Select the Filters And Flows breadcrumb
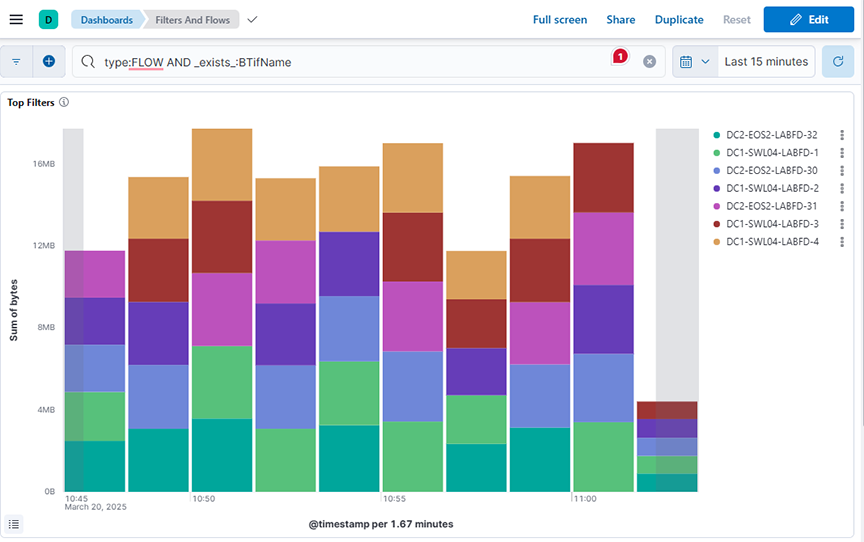This screenshot has width=864, height=542. click(x=192, y=20)
